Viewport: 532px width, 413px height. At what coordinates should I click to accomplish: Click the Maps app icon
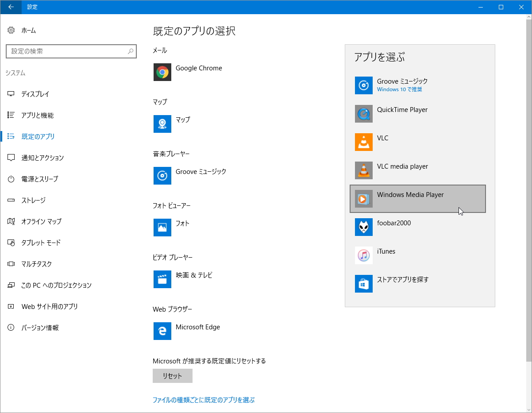pos(162,124)
